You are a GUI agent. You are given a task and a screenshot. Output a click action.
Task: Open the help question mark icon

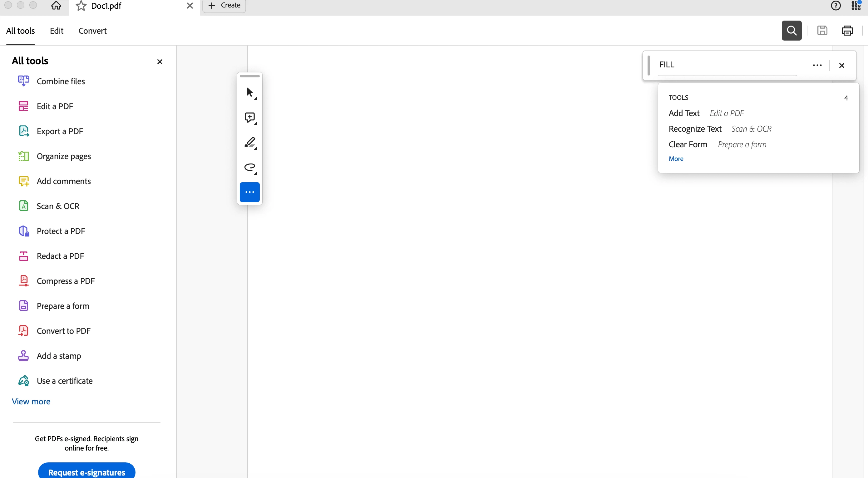(x=836, y=6)
